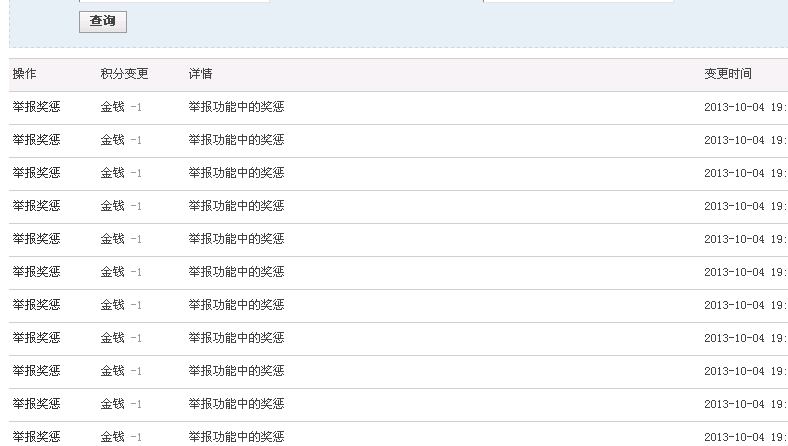Select 金钱 -1 in the fourth table row
The height and width of the screenshot is (446, 788).
click(121, 206)
